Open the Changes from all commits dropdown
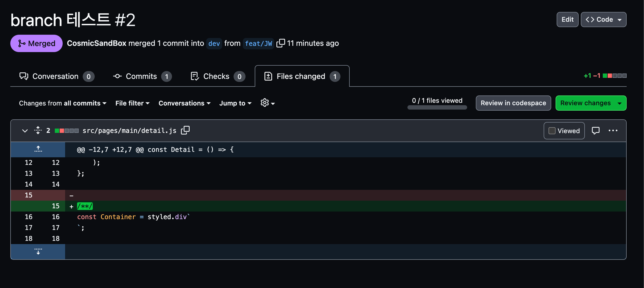Image resolution: width=644 pixels, height=288 pixels. (x=62, y=103)
